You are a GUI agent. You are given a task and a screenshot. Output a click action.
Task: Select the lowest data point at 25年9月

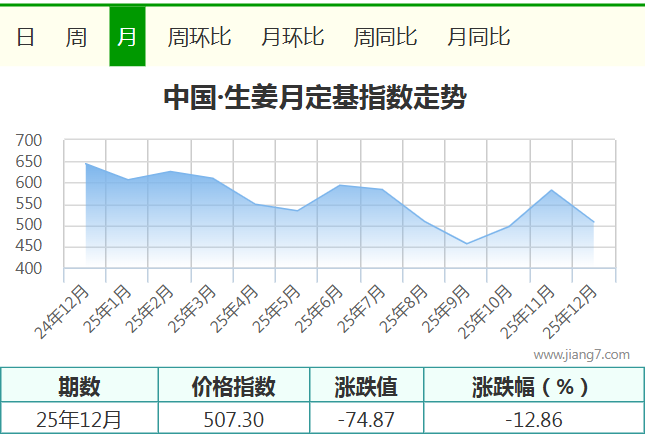[x=466, y=244]
